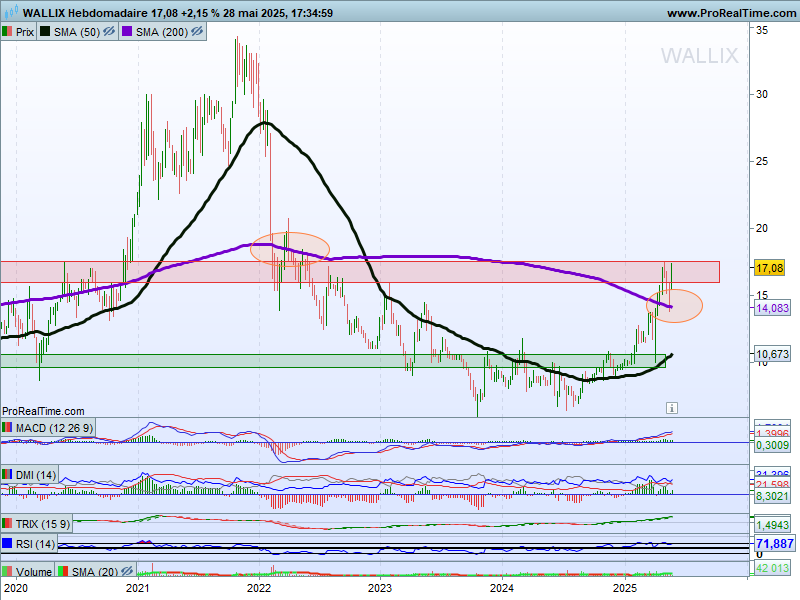Click the 10,673 SMA 50 value tag
The image size is (800, 600).
(772, 354)
